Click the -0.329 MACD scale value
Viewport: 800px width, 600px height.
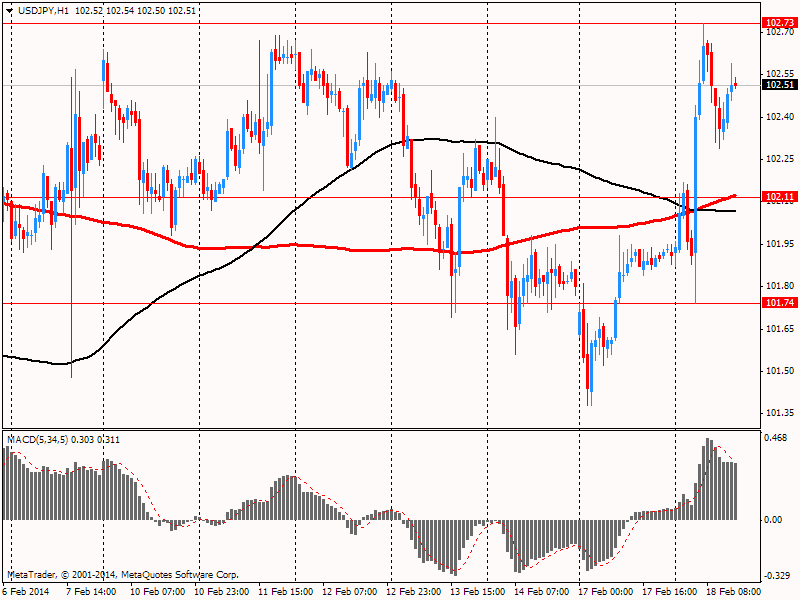coord(776,576)
